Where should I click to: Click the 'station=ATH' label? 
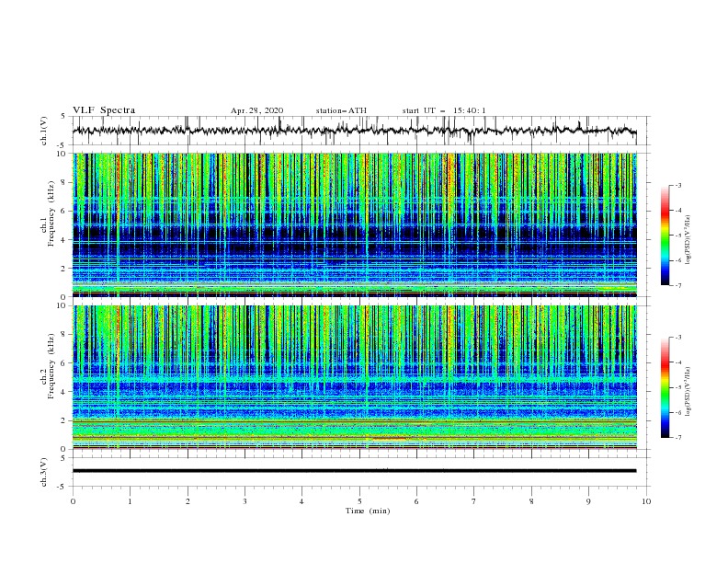pos(341,110)
